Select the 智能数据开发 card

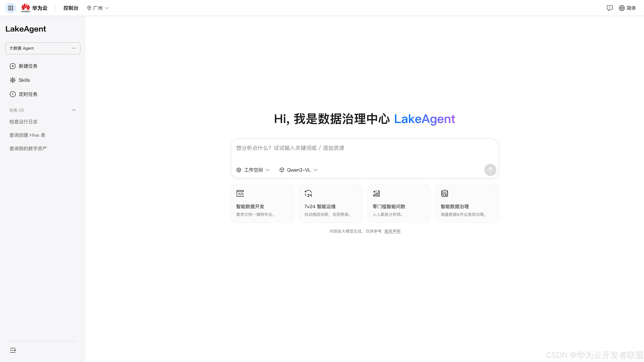pyautogui.click(x=262, y=203)
